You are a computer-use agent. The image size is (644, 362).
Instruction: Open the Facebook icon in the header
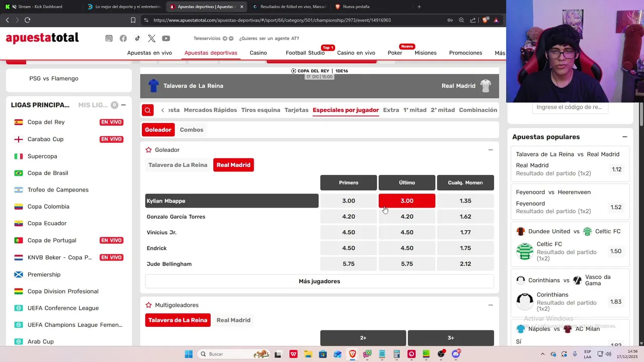[123, 38]
